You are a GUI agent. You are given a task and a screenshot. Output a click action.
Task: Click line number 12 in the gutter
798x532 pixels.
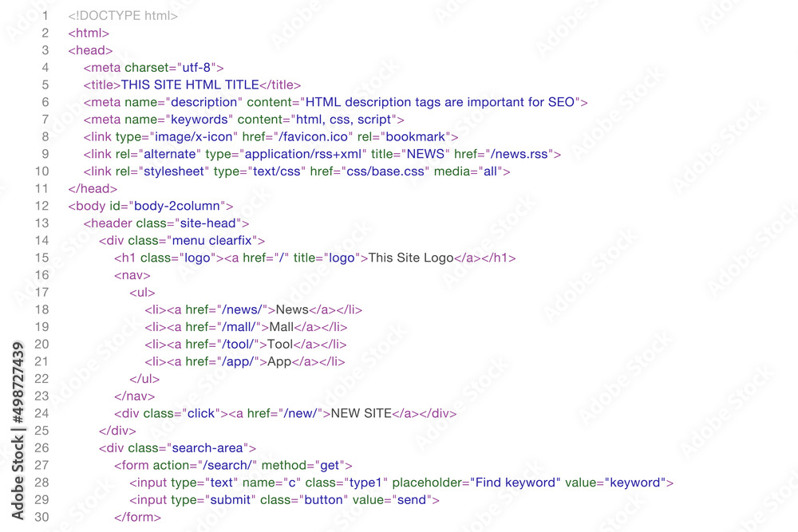click(41, 206)
